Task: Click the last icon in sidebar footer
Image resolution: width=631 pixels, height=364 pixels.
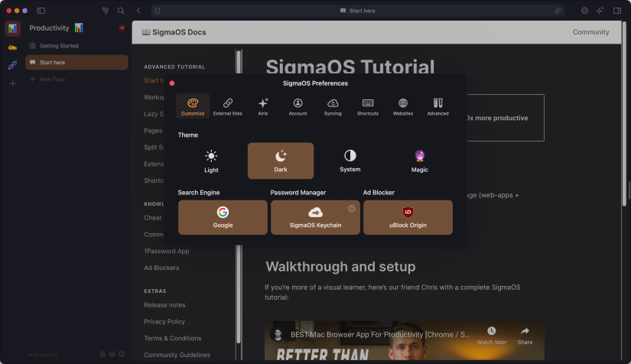Action: [x=121, y=354]
